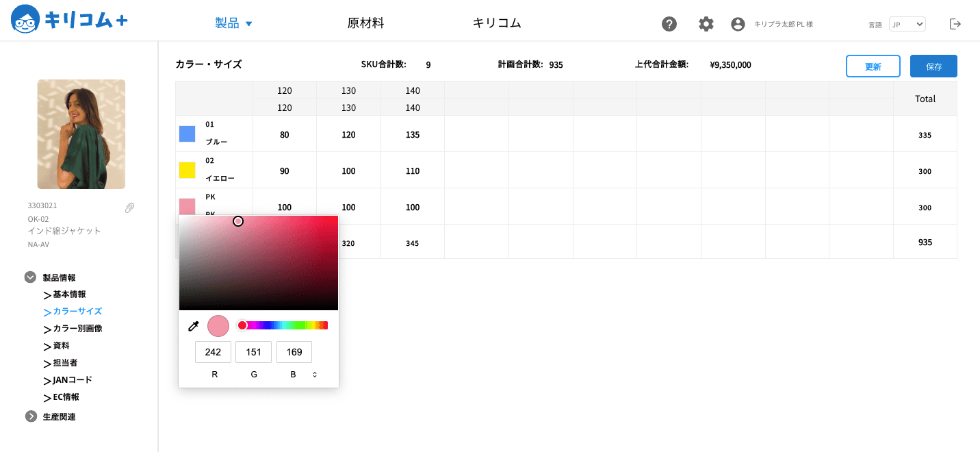Click the B value field 169
Image resolution: width=980 pixels, height=452 pixels.
click(294, 352)
